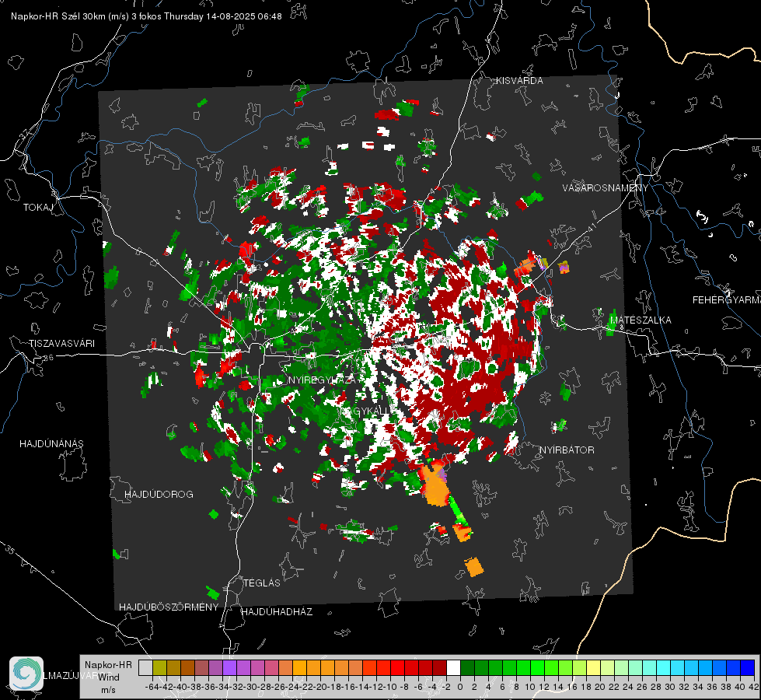
Task: Click the HAJDÚBÖSZÖRMÉNY city label
Action: point(169,607)
